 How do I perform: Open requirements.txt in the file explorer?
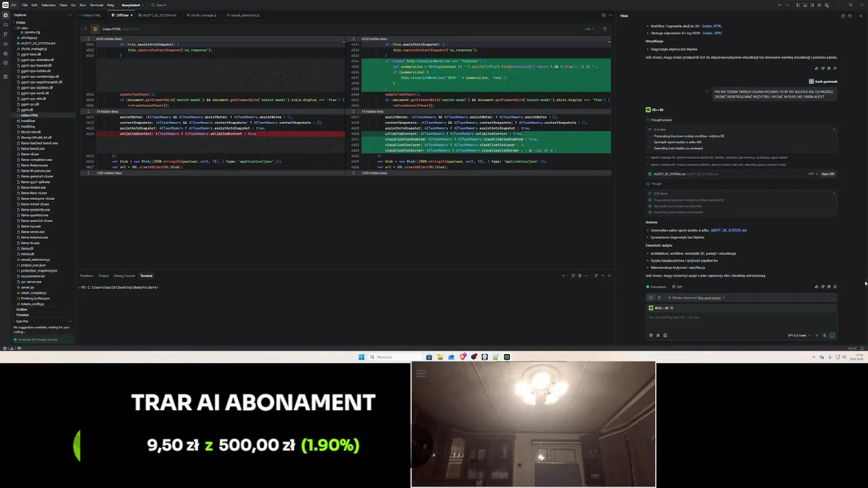click(33, 276)
